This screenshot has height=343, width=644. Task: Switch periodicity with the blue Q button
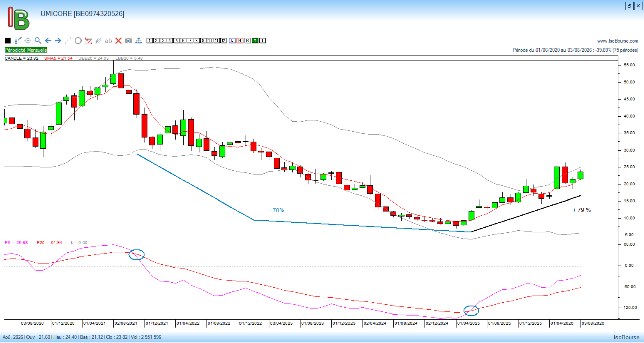[x=232, y=41]
